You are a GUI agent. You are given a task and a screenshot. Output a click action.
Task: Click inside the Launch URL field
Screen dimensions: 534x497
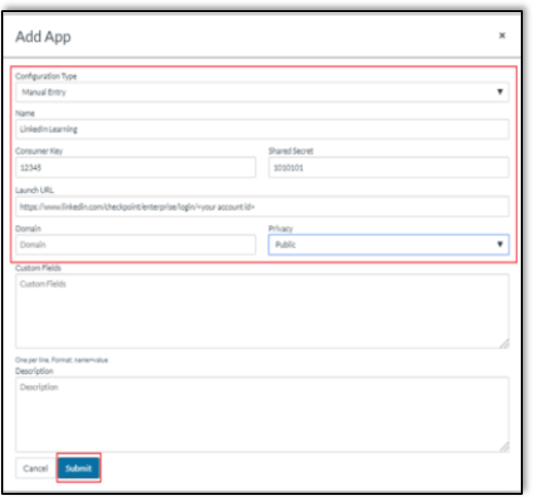[262, 206]
